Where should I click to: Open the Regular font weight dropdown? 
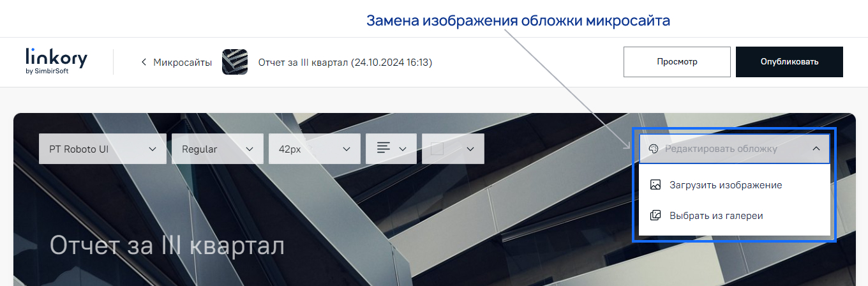(218, 149)
